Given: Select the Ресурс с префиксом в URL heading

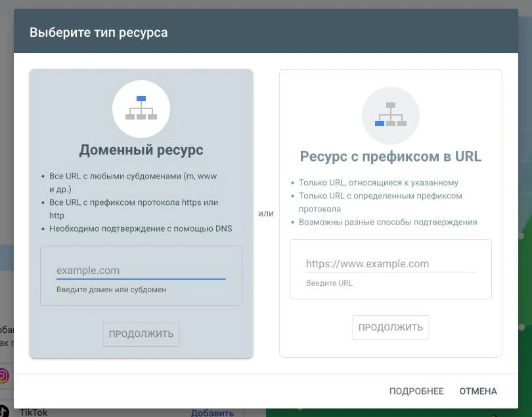Looking at the screenshot, I should (391, 156).
